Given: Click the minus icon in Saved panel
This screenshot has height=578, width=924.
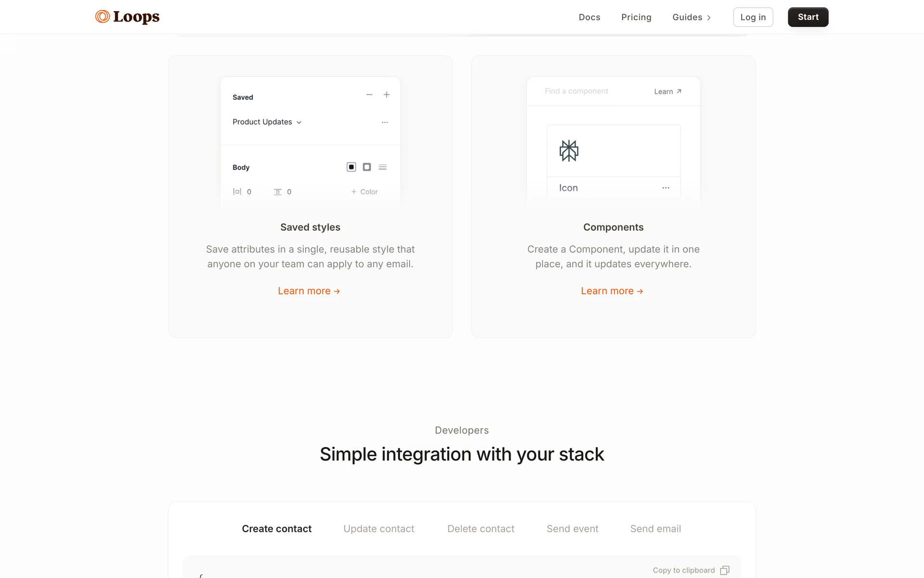Looking at the screenshot, I should (369, 95).
